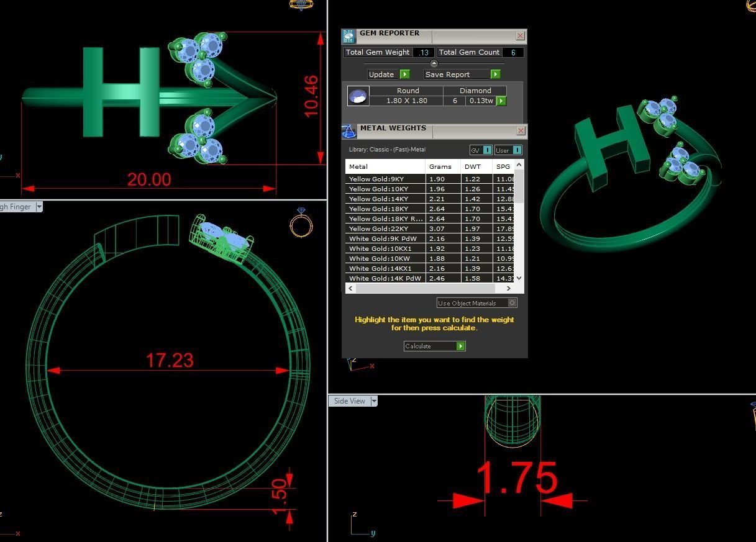Toggle the User library switch

pos(516,150)
